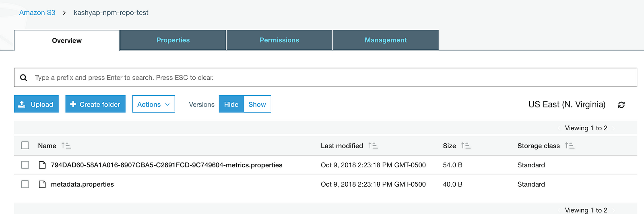Click the Size column sort icon

tap(466, 146)
